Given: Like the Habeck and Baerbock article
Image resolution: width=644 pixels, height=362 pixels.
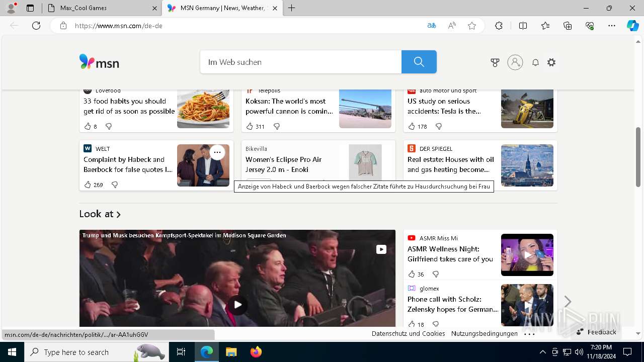Looking at the screenshot, I should (x=88, y=185).
